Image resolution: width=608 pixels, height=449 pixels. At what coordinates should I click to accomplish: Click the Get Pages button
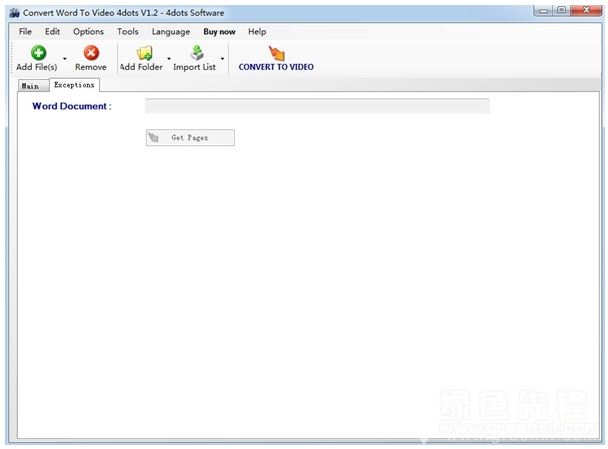(190, 138)
